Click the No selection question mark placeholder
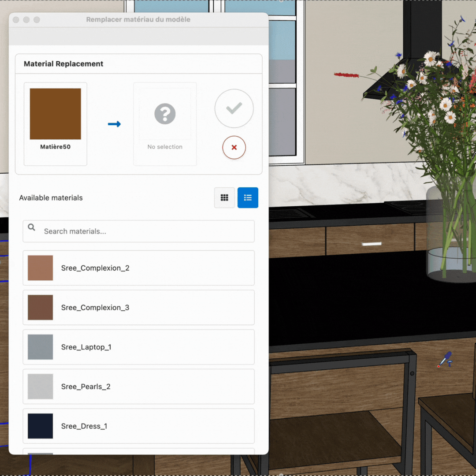476x476 pixels. click(x=165, y=114)
